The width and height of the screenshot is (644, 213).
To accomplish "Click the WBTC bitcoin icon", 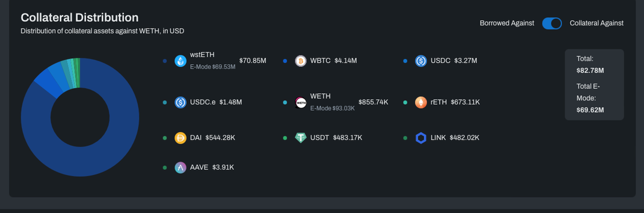I will point(301,61).
